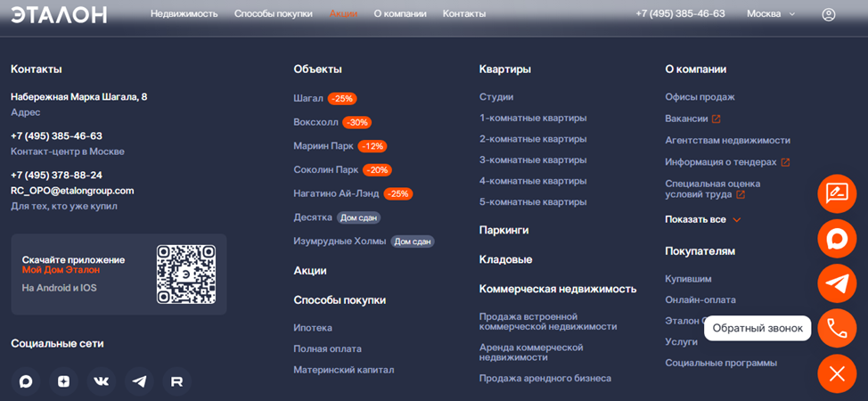This screenshot has height=401, width=868.
Task: Open the plus-square social network icon
Action: (63, 381)
